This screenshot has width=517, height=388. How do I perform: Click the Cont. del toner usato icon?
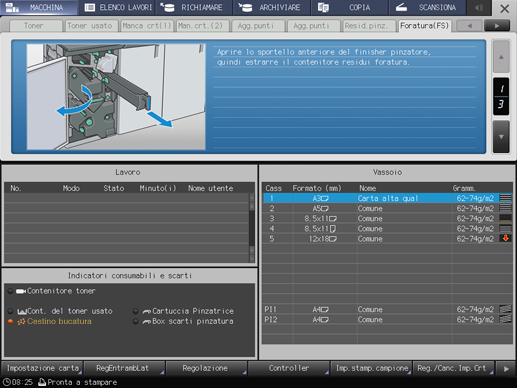21,311
